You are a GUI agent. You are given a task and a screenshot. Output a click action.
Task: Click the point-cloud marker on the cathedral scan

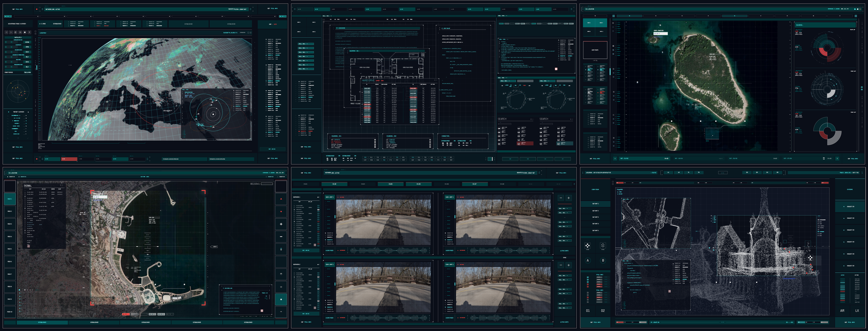pyautogui.click(x=810, y=258)
